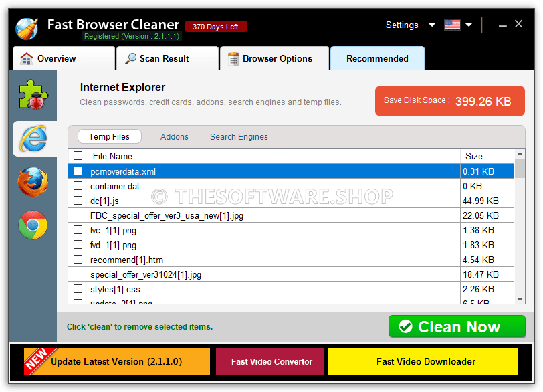Click the Save Disk Space 399.26 KB panel

click(x=450, y=101)
